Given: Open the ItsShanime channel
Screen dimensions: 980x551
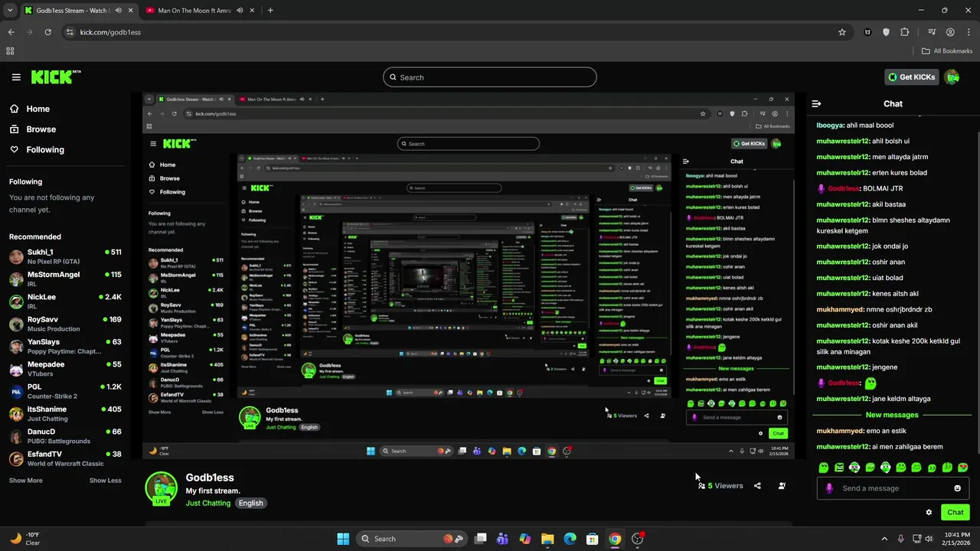Looking at the screenshot, I should pos(65,413).
